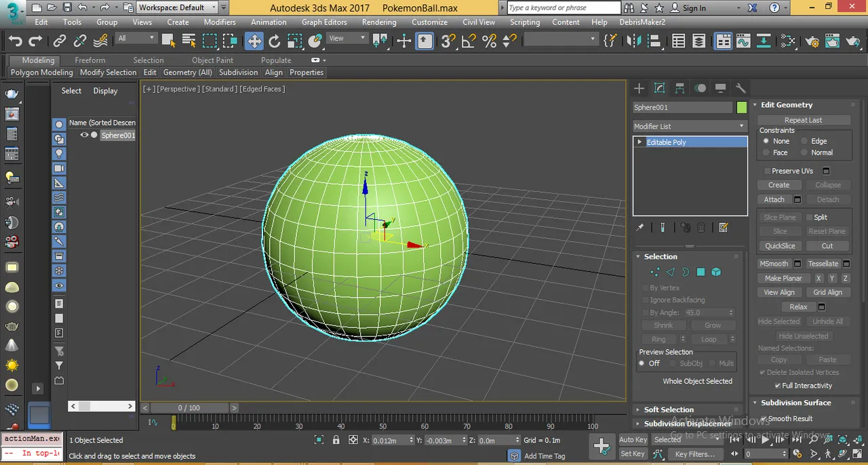
Task: Open the Select by Name dialog
Action: tap(189, 41)
